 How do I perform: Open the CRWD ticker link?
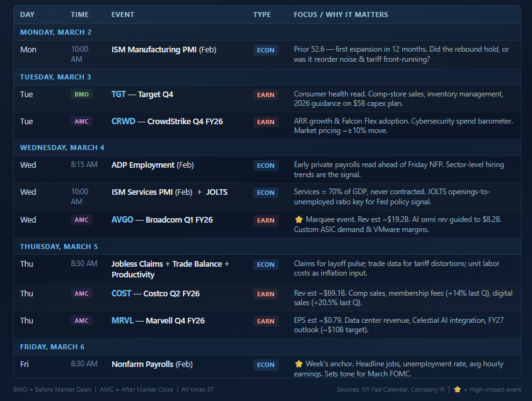pos(123,122)
